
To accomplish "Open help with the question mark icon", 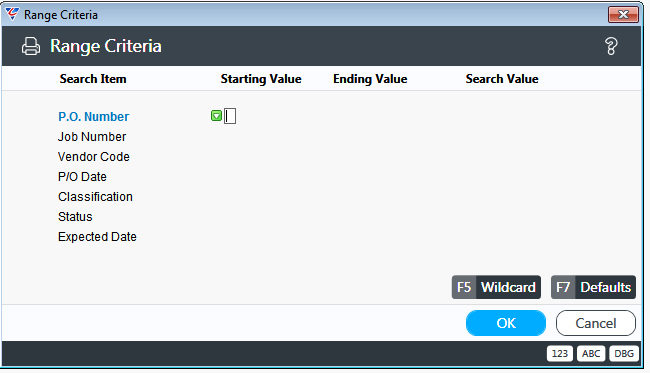I will click(x=611, y=46).
